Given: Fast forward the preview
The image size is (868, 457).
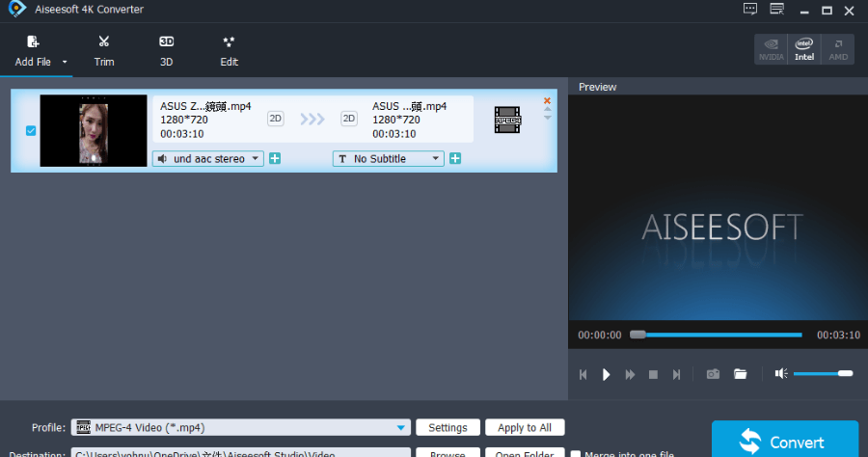Looking at the screenshot, I should (630, 374).
